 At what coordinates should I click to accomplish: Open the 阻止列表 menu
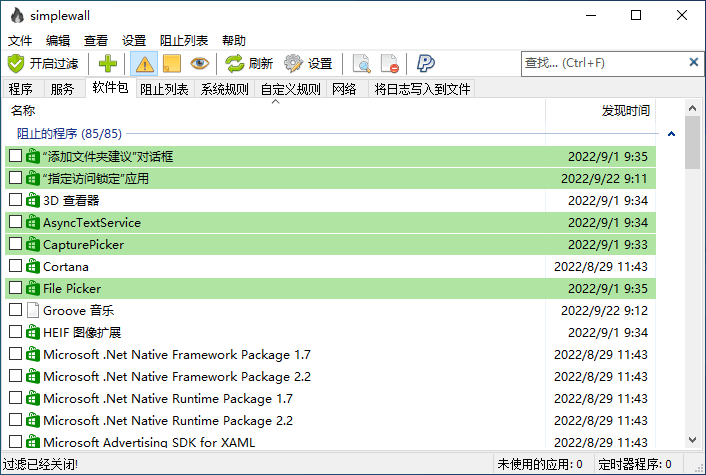click(184, 41)
